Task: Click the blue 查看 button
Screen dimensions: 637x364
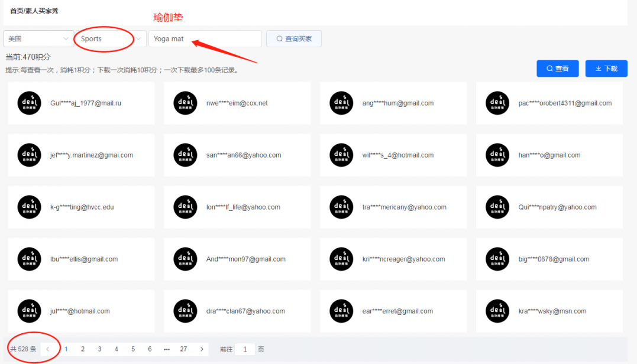Action: (x=557, y=69)
